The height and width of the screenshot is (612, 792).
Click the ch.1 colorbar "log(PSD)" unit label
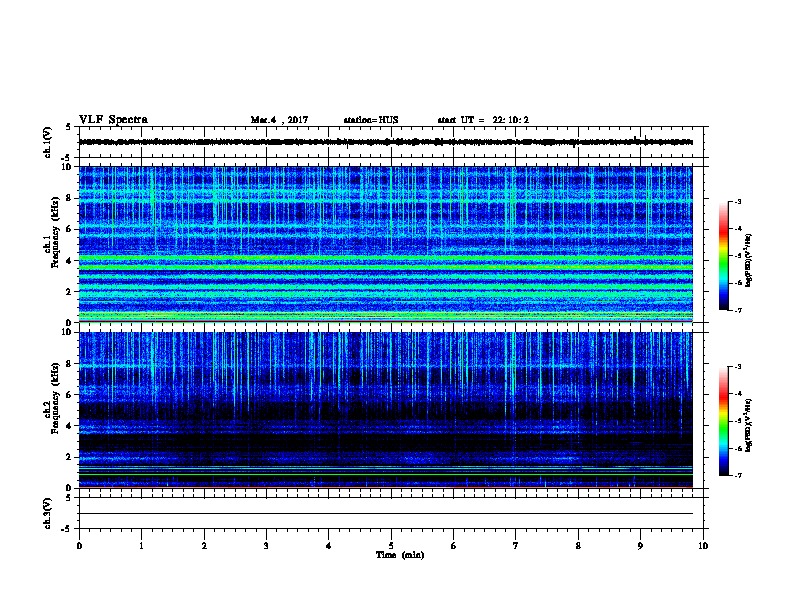click(749, 261)
